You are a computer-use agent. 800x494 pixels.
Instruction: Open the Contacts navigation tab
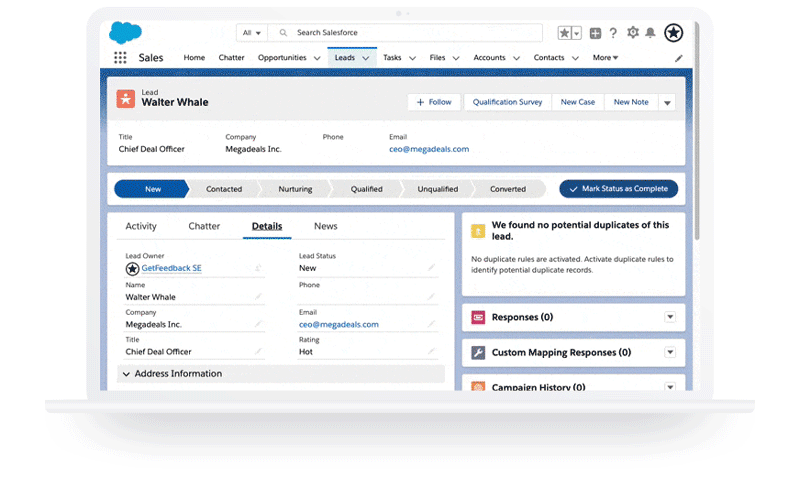pyautogui.click(x=549, y=58)
